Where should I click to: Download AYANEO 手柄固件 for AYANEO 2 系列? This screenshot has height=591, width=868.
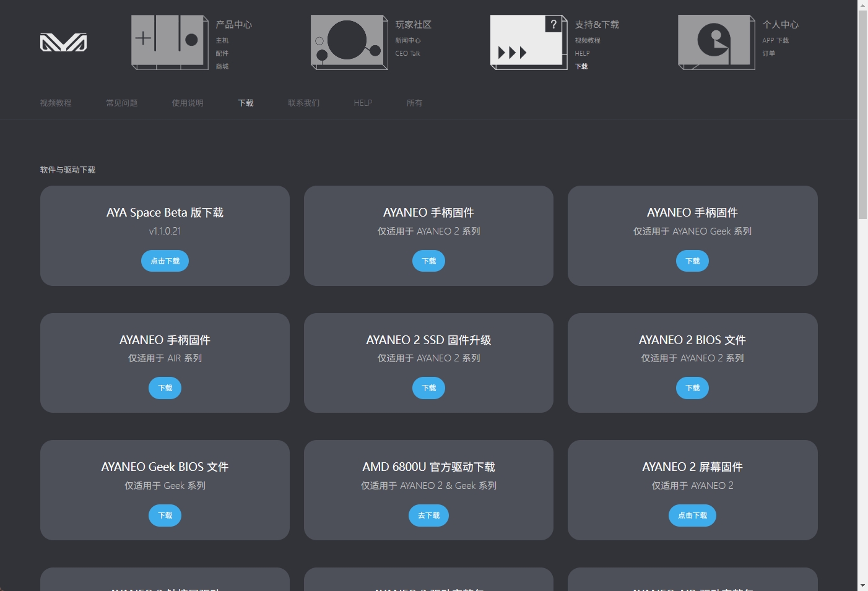428,261
